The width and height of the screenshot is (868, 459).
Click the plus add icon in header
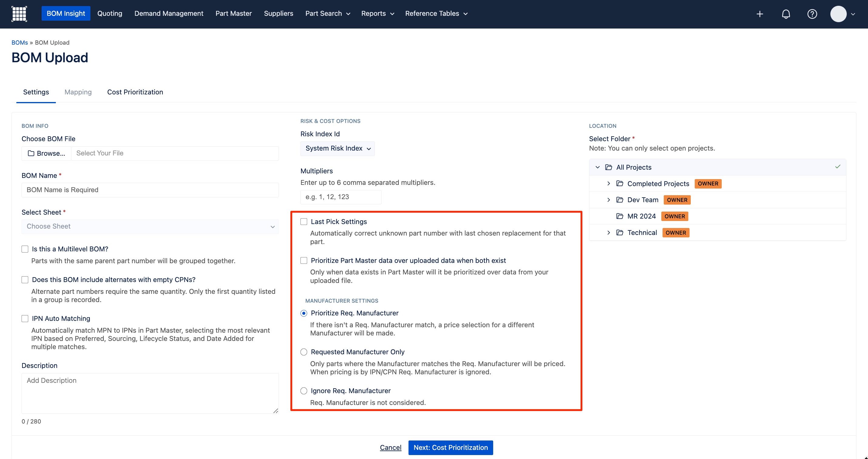pyautogui.click(x=759, y=14)
